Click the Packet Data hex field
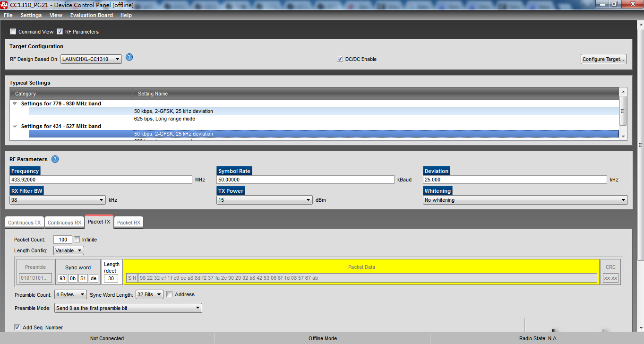The width and height of the screenshot is (644, 344). [367, 278]
